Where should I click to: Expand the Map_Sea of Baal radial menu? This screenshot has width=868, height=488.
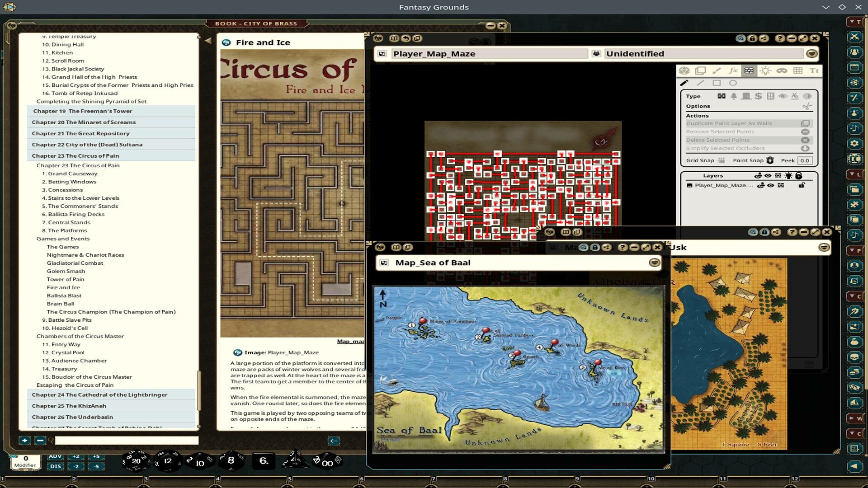[x=654, y=263]
